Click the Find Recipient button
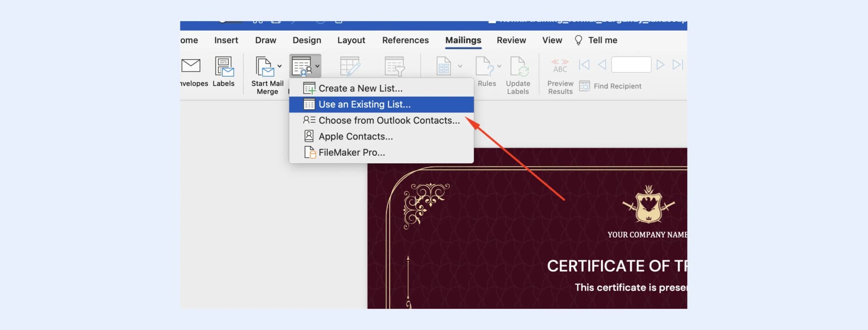868x330 pixels. [x=610, y=86]
